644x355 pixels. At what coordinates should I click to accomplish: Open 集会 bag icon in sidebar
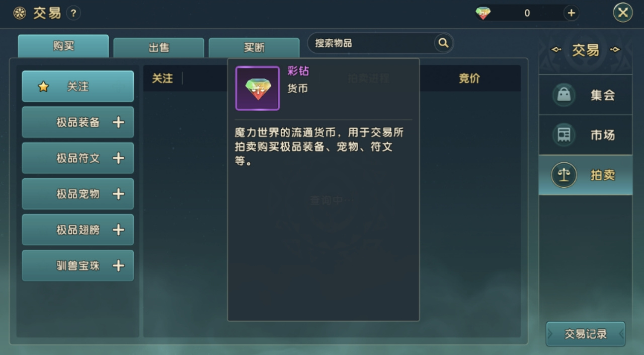click(x=564, y=95)
